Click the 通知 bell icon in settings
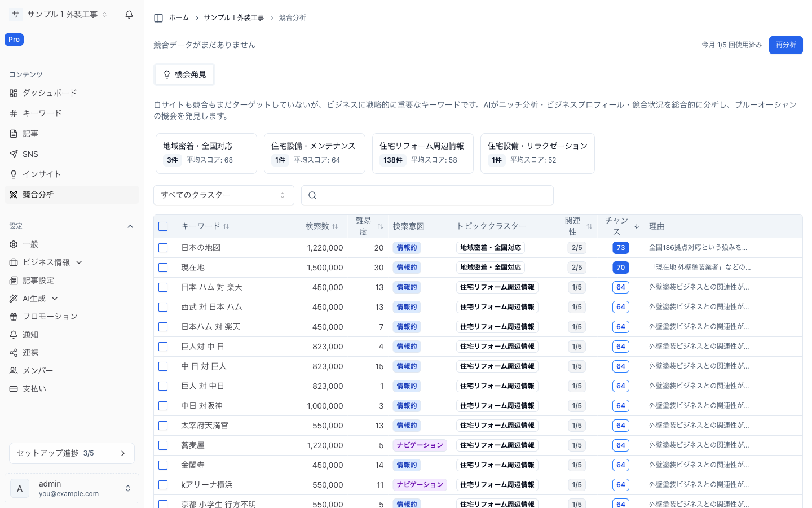This screenshot has height=508, width=812. pos(14,335)
